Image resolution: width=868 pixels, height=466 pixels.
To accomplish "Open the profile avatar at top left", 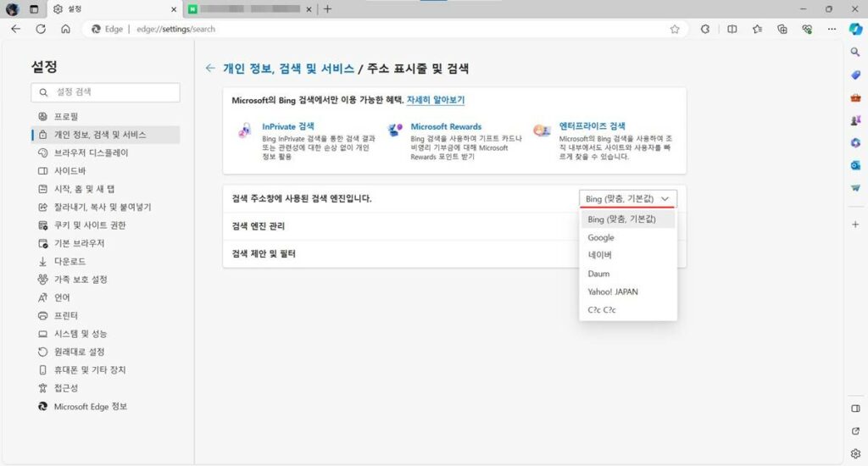I will click(x=12, y=9).
